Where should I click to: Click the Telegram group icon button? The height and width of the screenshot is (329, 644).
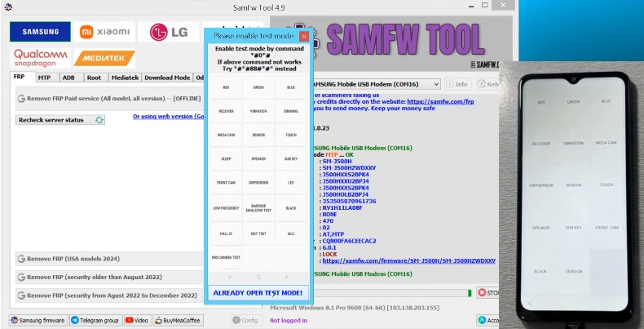pos(95,320)
